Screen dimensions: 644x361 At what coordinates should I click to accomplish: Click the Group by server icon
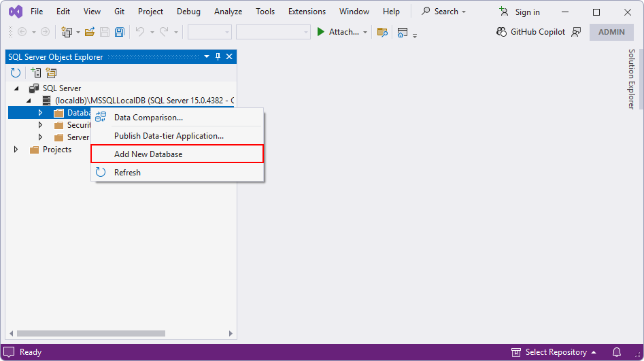[51, 73]
